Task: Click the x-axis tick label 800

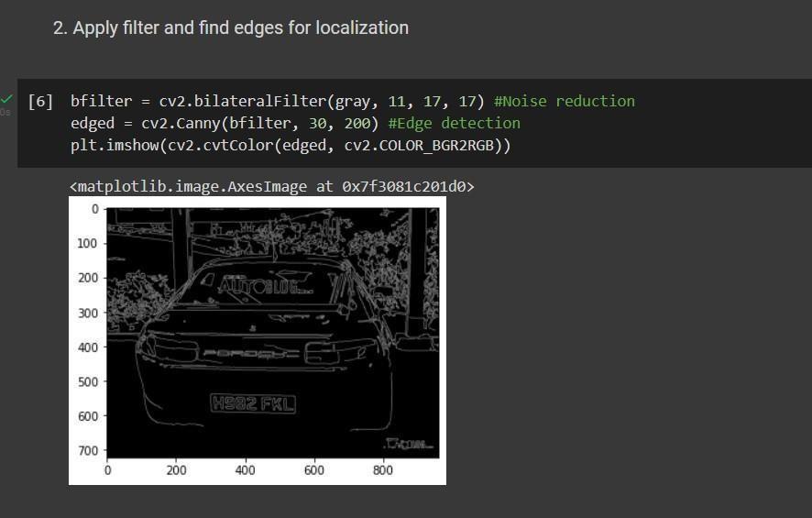Action: pyautogui.click(x=383, y=470)
